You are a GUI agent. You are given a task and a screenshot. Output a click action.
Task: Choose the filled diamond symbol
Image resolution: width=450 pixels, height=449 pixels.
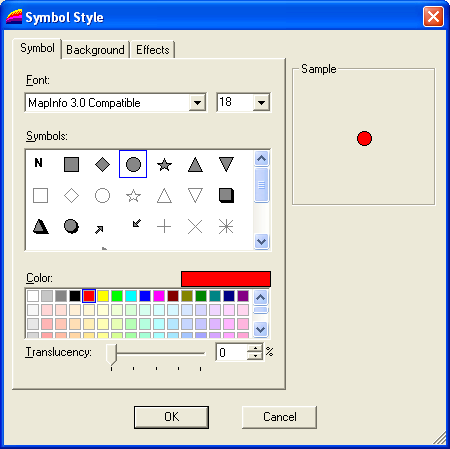(x=102, y=164)
